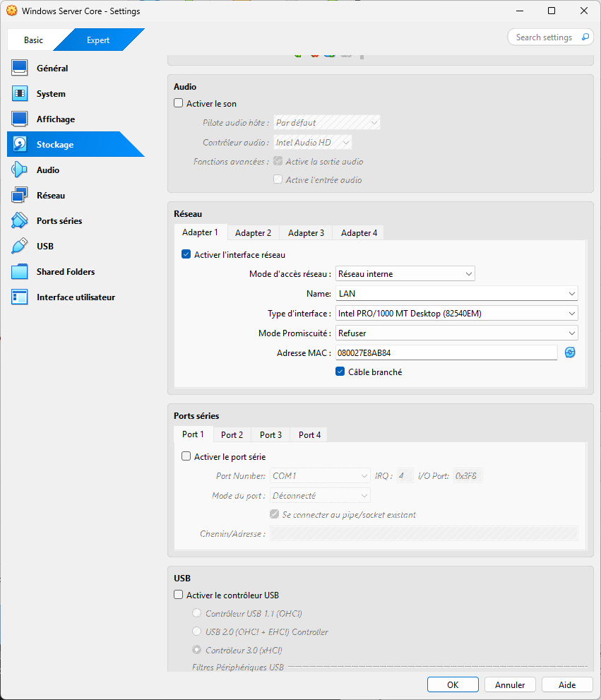Open Affichage display icon
Screen dimensions: 601x700
(x=20, y=119)
